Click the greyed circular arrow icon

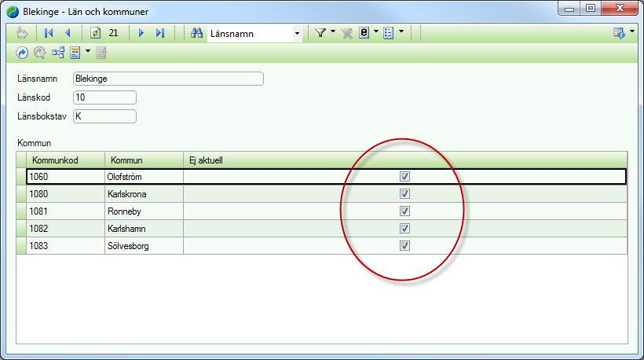click(x=40, y=53)
